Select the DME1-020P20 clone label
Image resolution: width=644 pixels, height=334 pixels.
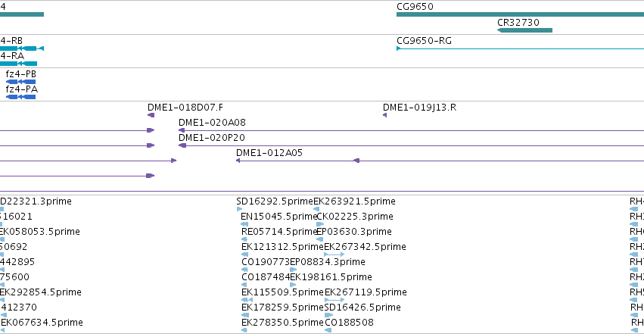pyautogui.click(x=212, y=138)
